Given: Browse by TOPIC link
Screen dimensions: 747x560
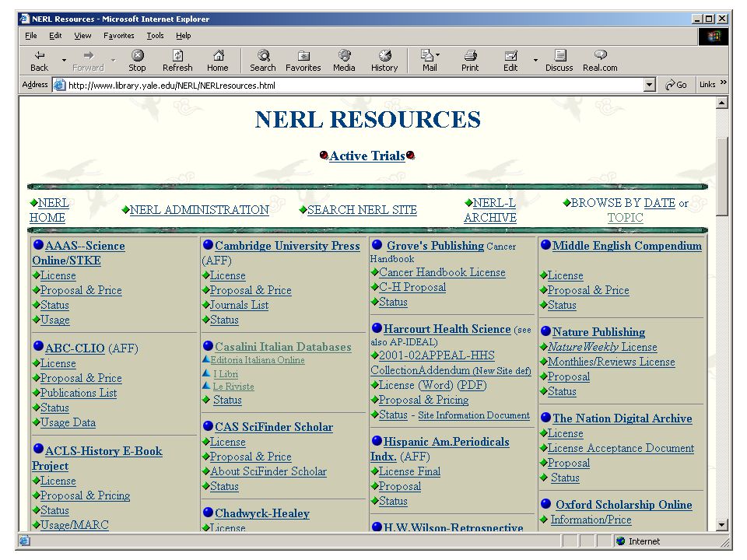Looking at the screenshot, I should coord(625,218).
